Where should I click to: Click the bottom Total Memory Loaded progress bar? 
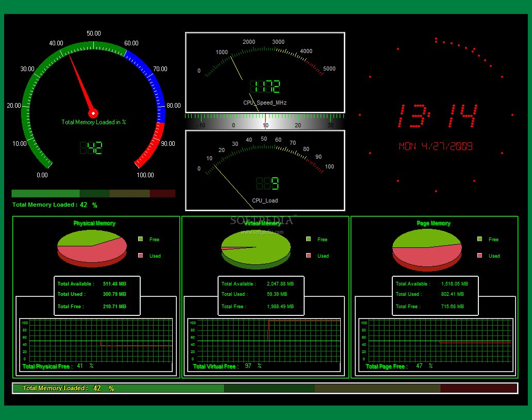coord(265,388)
